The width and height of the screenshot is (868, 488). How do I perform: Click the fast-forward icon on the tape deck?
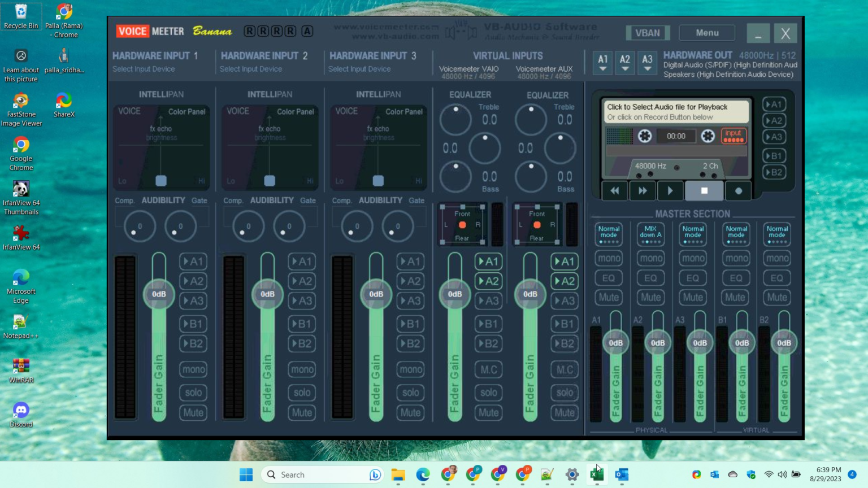pyautogui.click(x=643, y=190)
